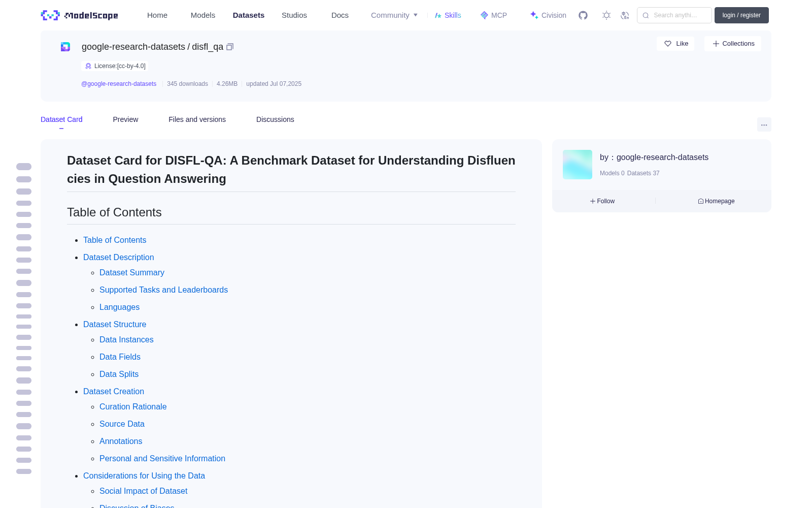This screenshot has width=812, height=508.
Task: Jump to Dataset Description section
Action: point(118,257)
